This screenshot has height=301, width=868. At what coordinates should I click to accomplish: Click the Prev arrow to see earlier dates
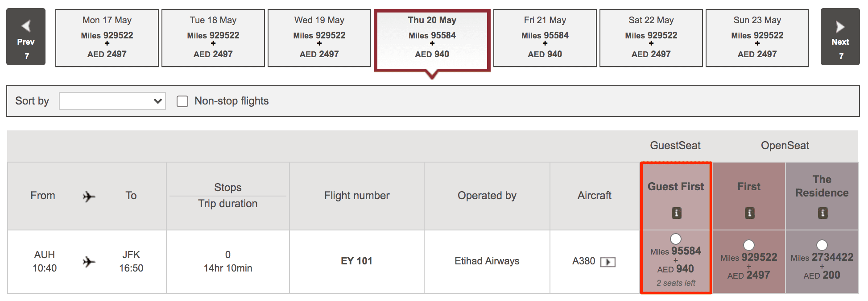(x=25, y=37)
